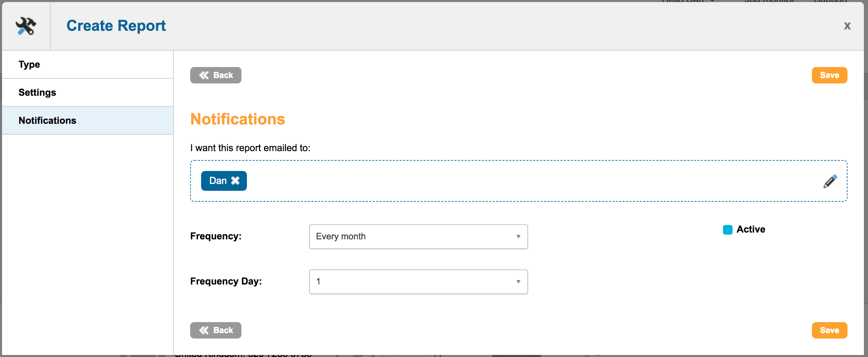
Task: Click the top Back double-chevron icon
Action: (x=204, y=75)
